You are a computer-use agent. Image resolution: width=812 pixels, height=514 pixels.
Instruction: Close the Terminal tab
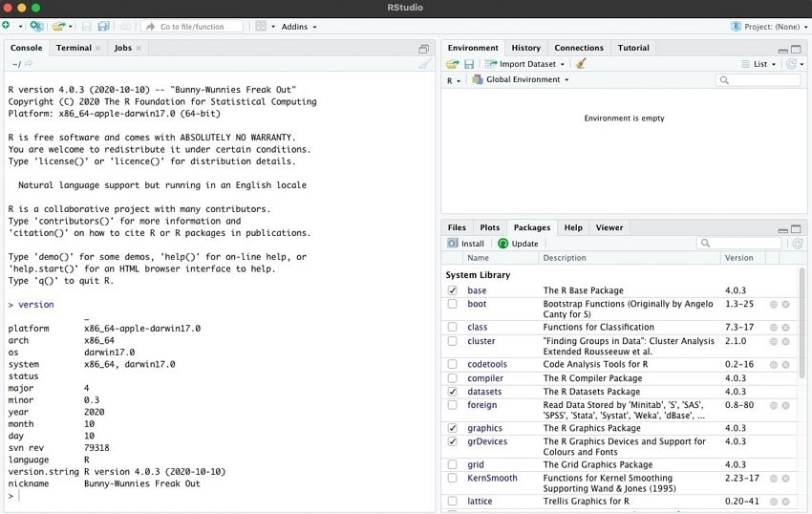click(x=97, y=48)
